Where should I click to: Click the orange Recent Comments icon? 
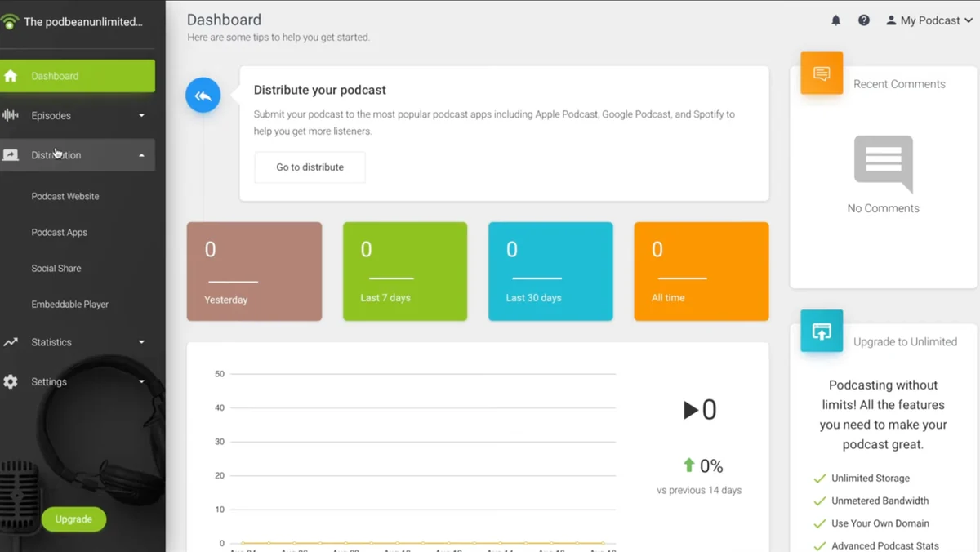click(822, 73)
